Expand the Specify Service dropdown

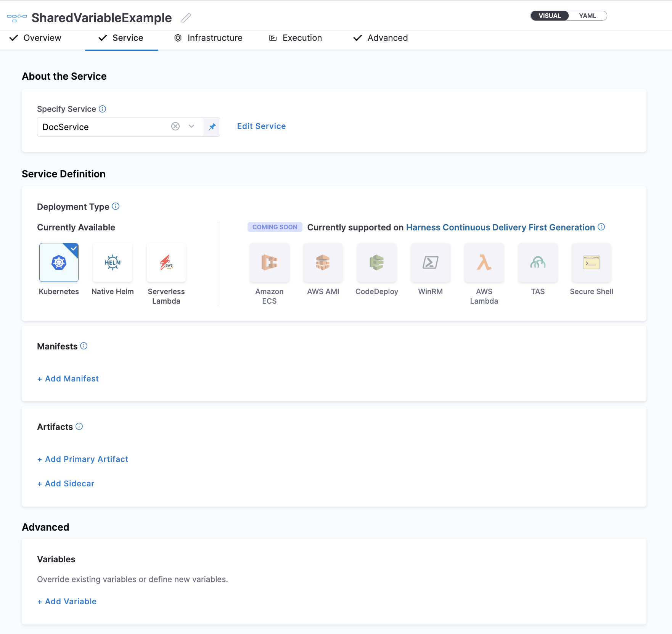(x=191, y=126)
